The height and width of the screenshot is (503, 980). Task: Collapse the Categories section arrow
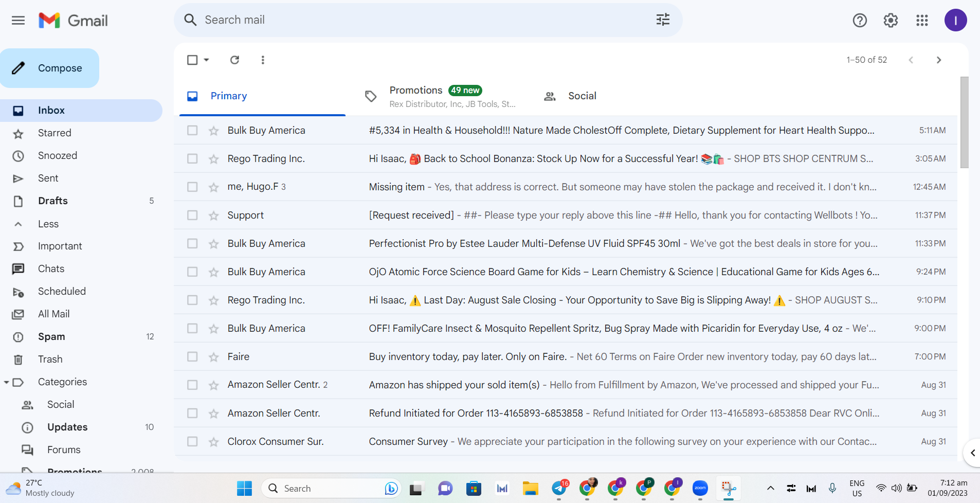tap(7, 382)
